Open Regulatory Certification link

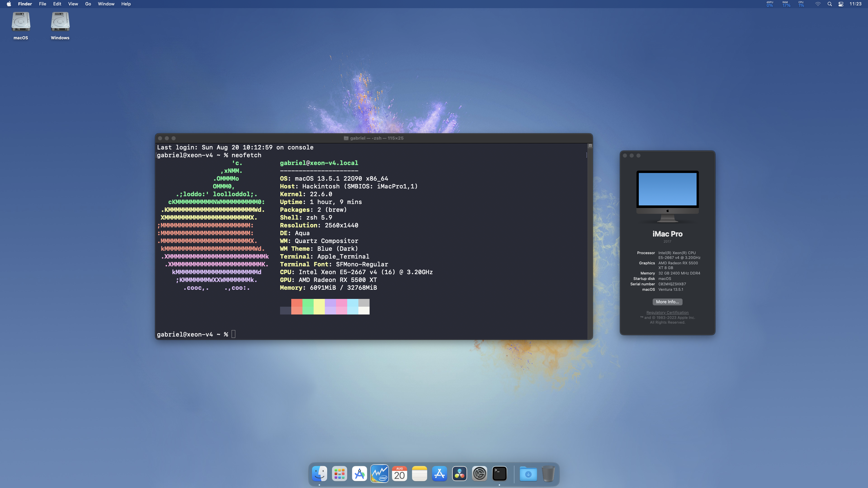pyautogui.click(x=667, y=312)
